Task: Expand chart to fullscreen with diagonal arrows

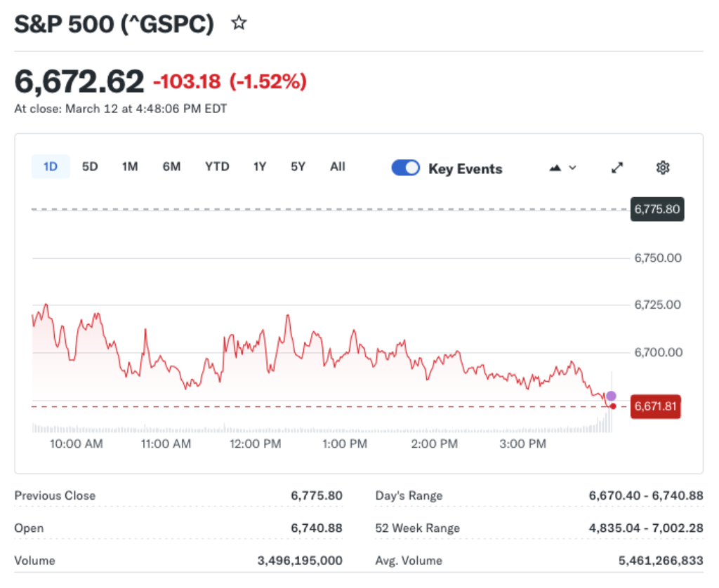Action: click(x=616, y=168)
